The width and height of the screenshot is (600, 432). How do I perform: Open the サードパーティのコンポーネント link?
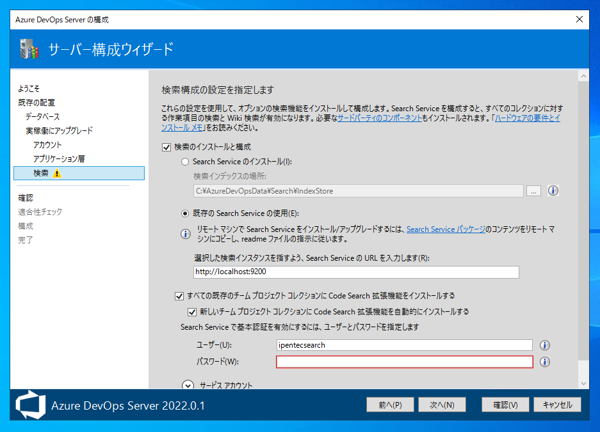pos(380,118)
